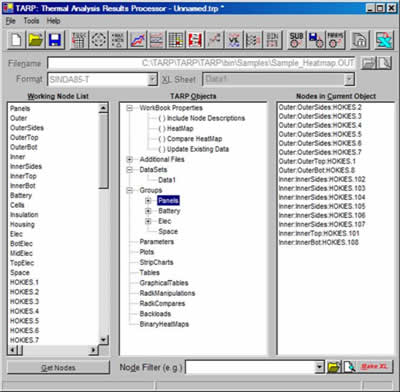Toggle Include Node Descriptions option

tap(202, 118)
